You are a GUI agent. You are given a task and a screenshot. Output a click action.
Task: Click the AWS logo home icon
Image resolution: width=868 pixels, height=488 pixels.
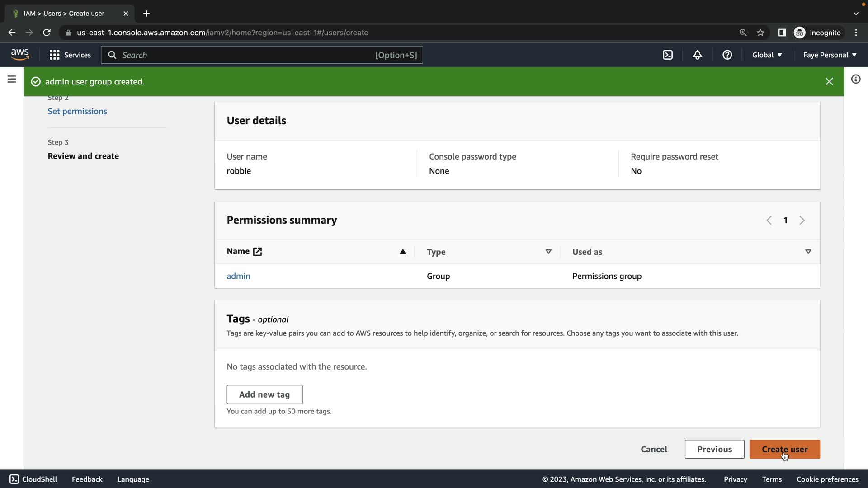(20, 55)
